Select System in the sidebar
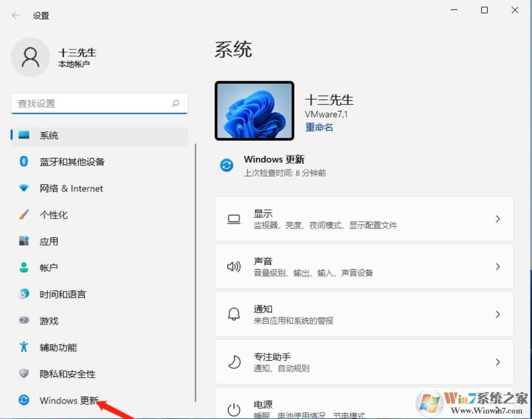Screen dimensions: 532x419 click(48, 135)
